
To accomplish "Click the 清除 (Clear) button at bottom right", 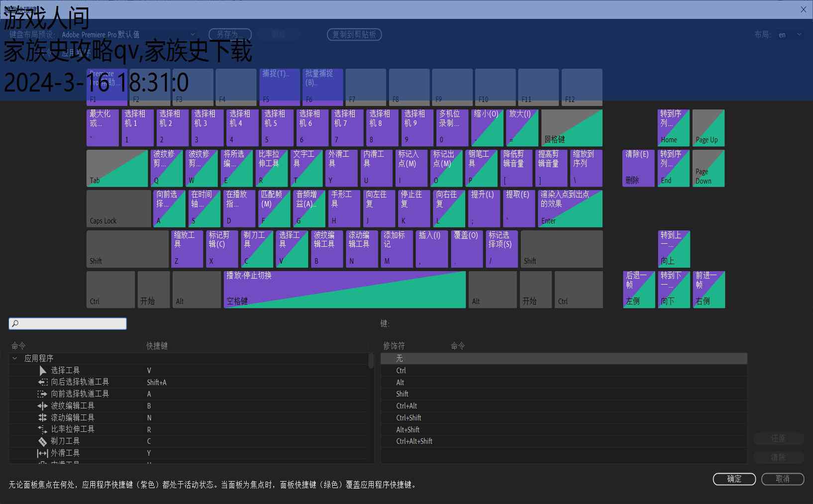I will pyautogui.click(x=779, y=457).
